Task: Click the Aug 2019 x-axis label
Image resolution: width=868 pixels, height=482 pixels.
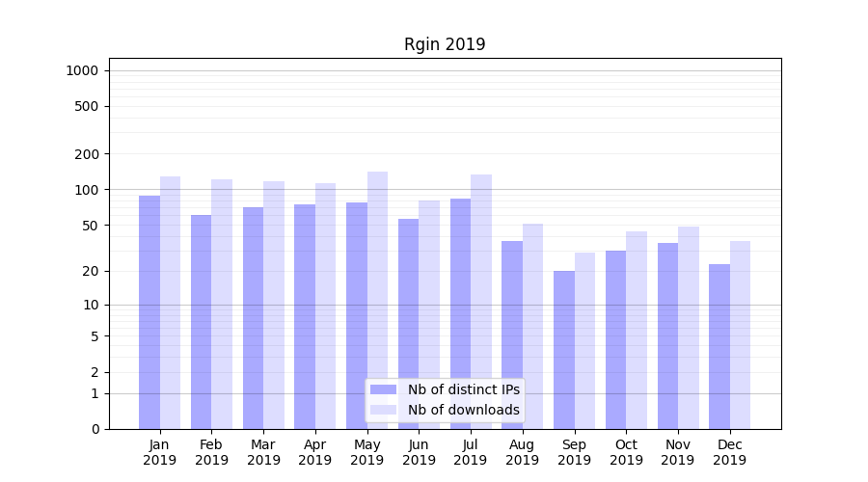Action: pos(523,452)
